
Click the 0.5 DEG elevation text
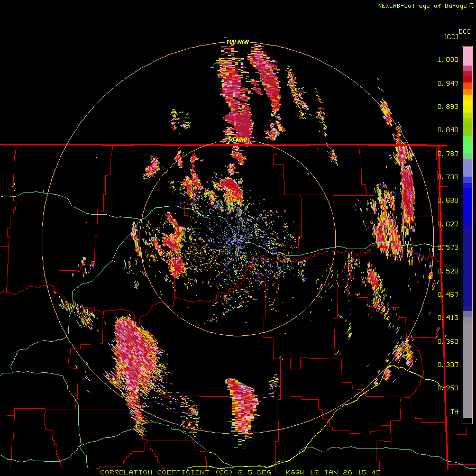pos(254,472)
